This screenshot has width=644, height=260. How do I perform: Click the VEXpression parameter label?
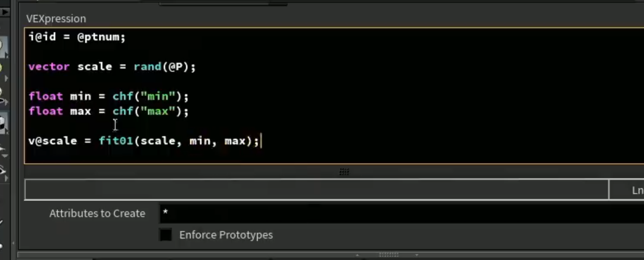point(56,19)
